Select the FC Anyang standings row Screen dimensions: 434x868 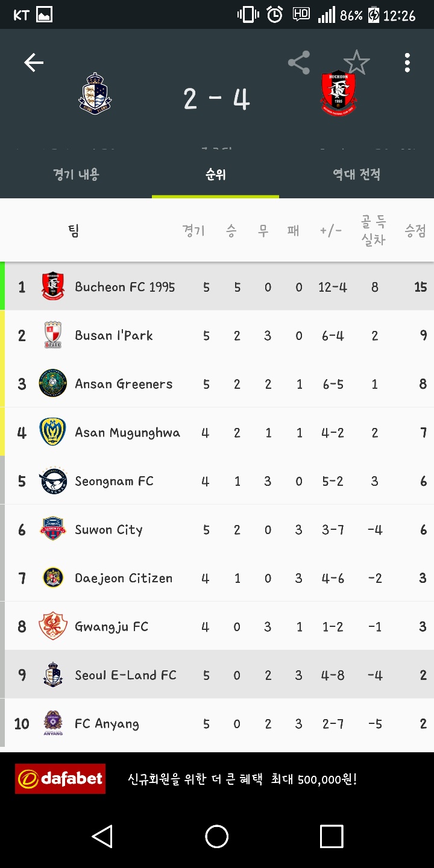point(217,723)
